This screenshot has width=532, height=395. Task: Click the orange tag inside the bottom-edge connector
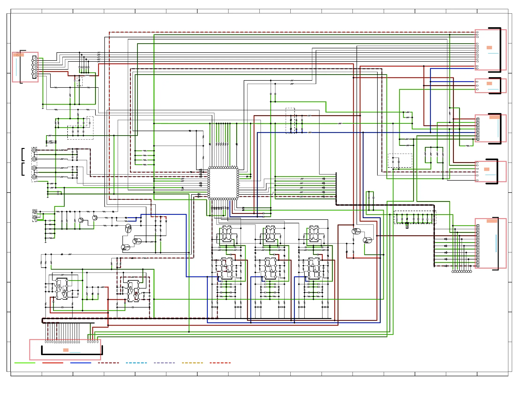click(66, 350)
